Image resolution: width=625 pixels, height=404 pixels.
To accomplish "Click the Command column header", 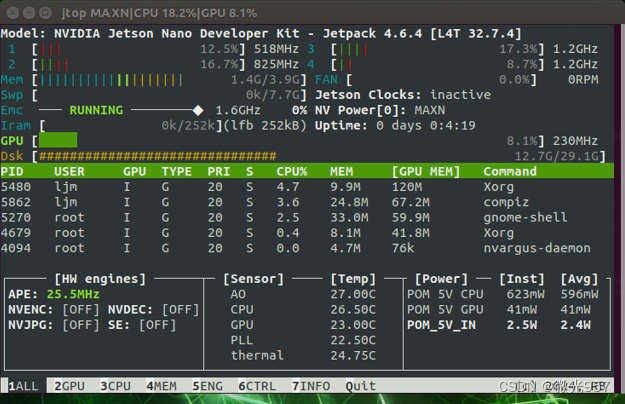I will point(510,171).
